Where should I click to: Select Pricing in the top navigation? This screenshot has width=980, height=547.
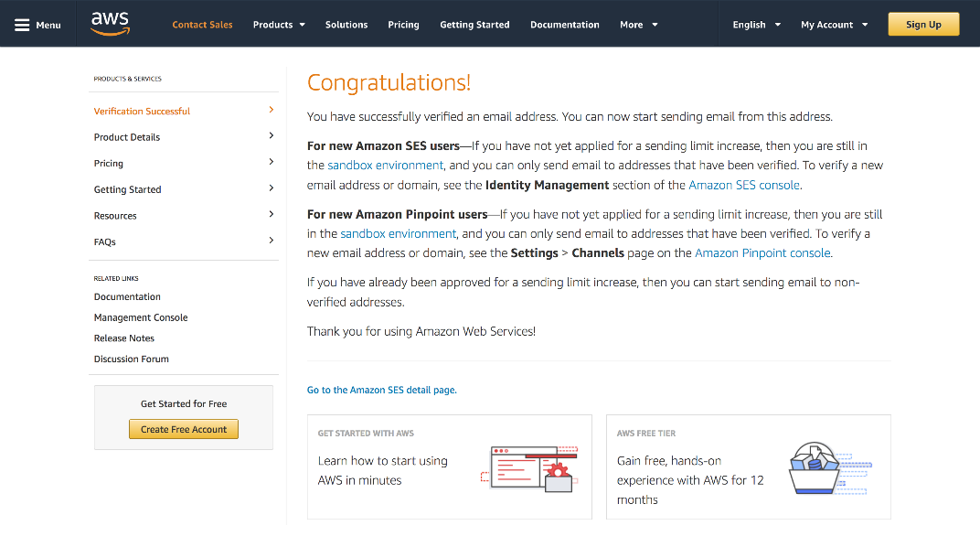(x=403, y=25)
